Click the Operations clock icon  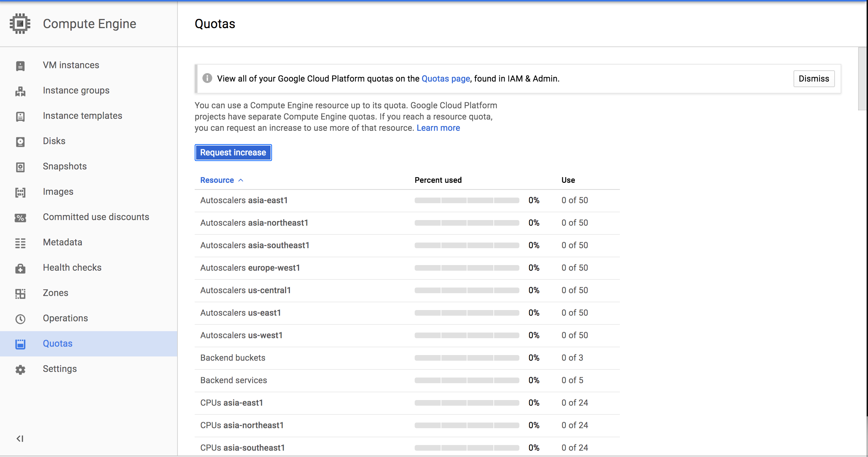pos(20,319)
